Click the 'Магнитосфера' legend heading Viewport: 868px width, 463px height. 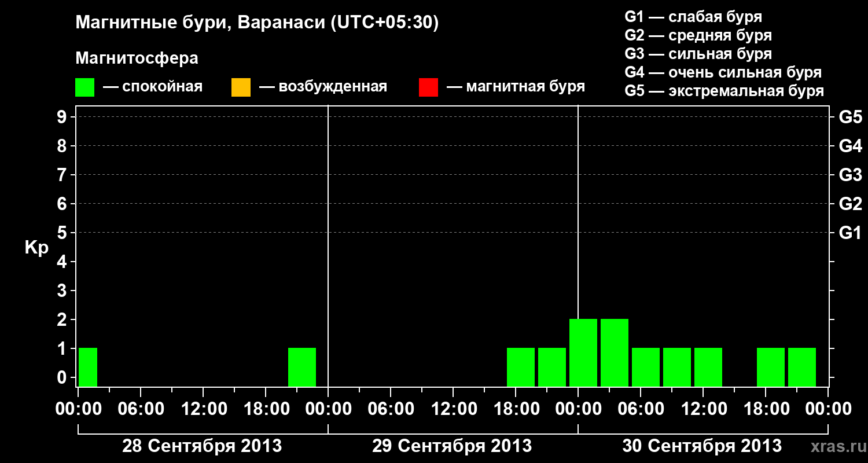[x=137, y=58]
